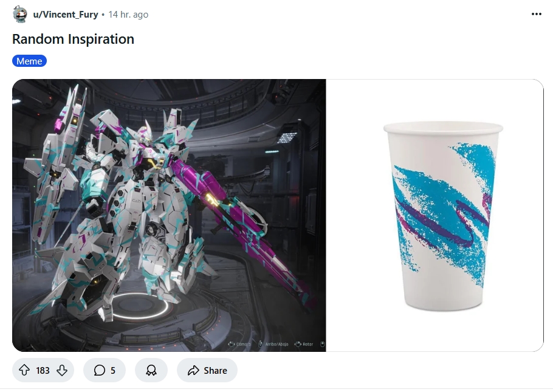The width and height of the screenshot is (553, 392).
Task: Click the Rotar control hint icon
Action: [298, 344]
